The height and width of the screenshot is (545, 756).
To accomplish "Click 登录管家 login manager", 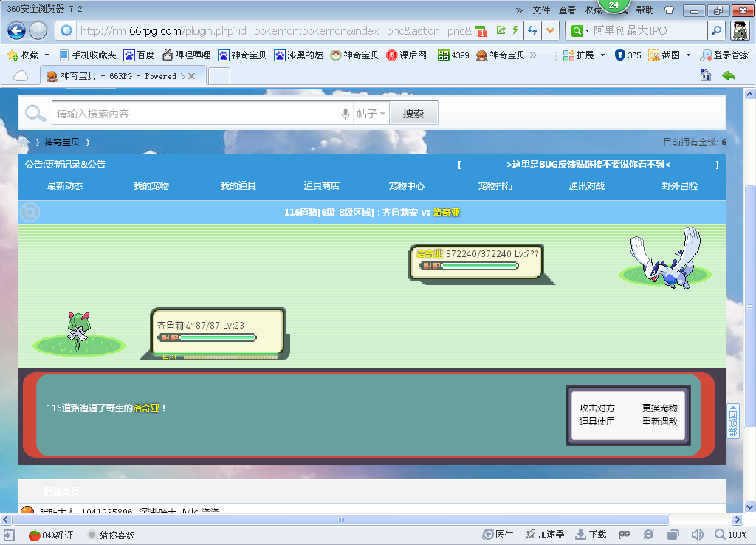I will tap(725, 55).
